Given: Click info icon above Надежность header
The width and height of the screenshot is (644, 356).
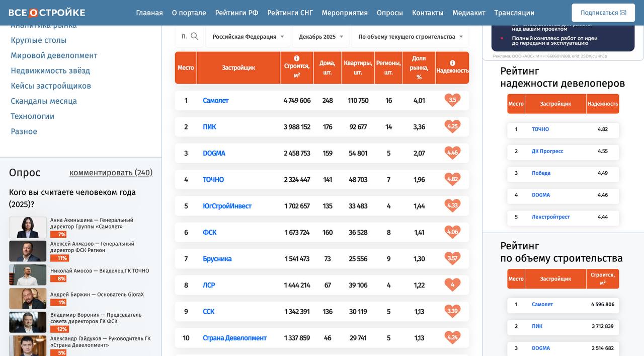Looking at the screenshot, I should point(452,63).
